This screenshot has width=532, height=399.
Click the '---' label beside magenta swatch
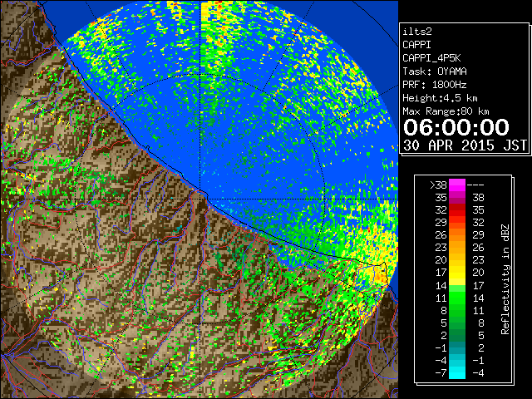click(x=475, y=185)
